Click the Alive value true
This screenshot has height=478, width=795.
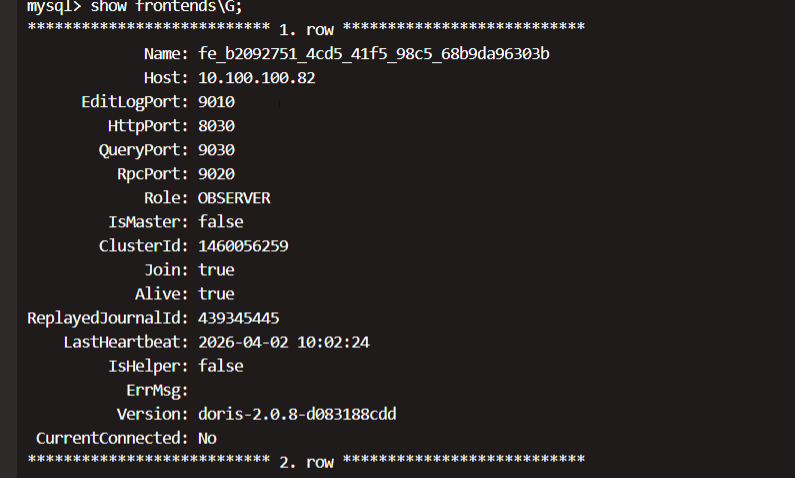coord(216,294)
